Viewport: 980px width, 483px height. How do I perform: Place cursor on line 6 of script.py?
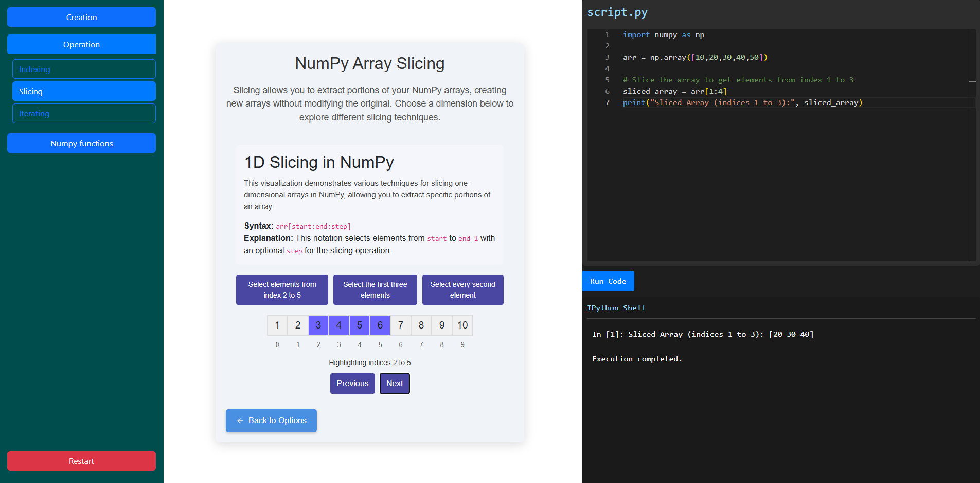772,91
